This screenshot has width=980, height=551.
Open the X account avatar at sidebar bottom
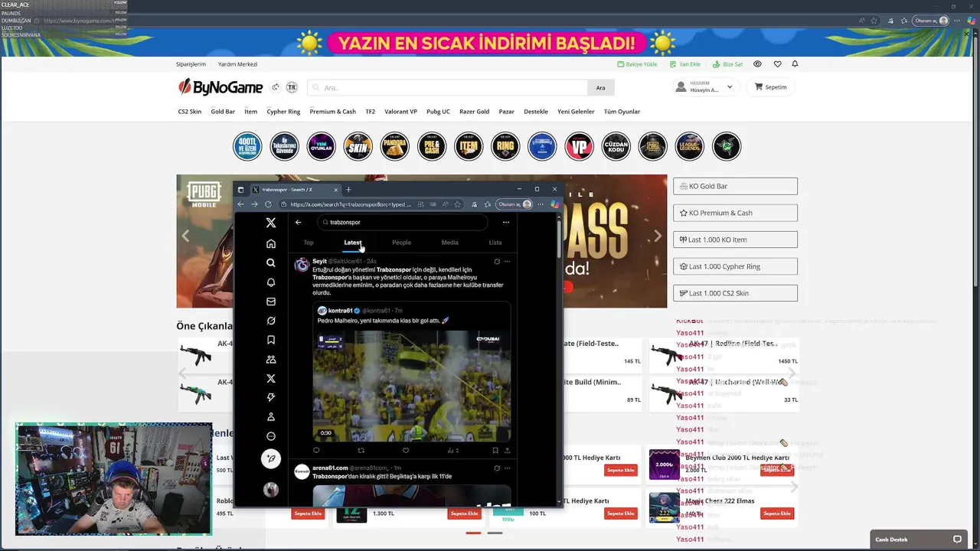click(x=271, y=490)
